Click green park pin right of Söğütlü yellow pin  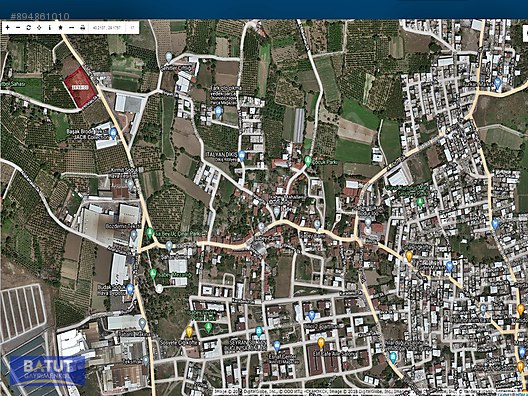click(208, 327)
